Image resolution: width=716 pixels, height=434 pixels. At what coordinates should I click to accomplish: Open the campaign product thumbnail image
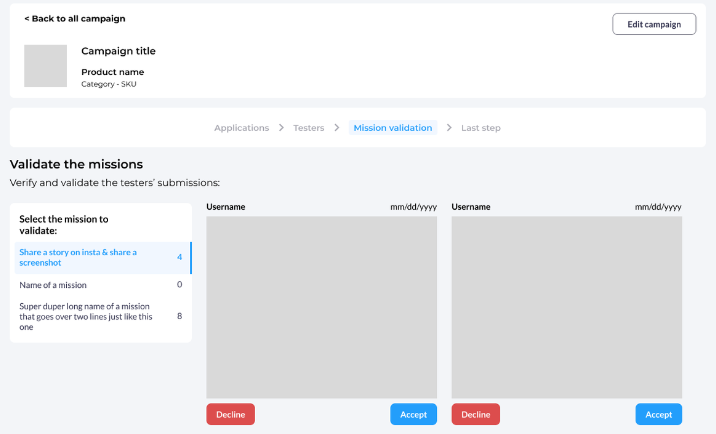pyautogui.click(x=45, y=66)
